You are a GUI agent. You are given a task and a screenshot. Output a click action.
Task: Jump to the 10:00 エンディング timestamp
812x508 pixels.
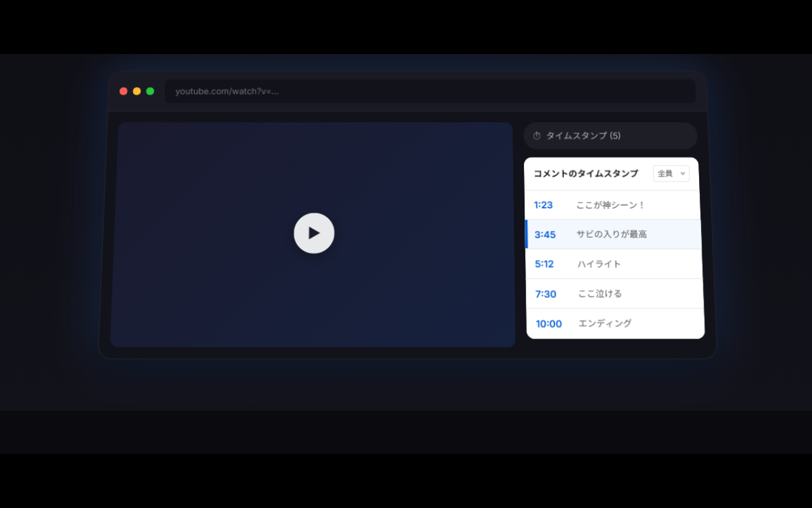point(604,323)
